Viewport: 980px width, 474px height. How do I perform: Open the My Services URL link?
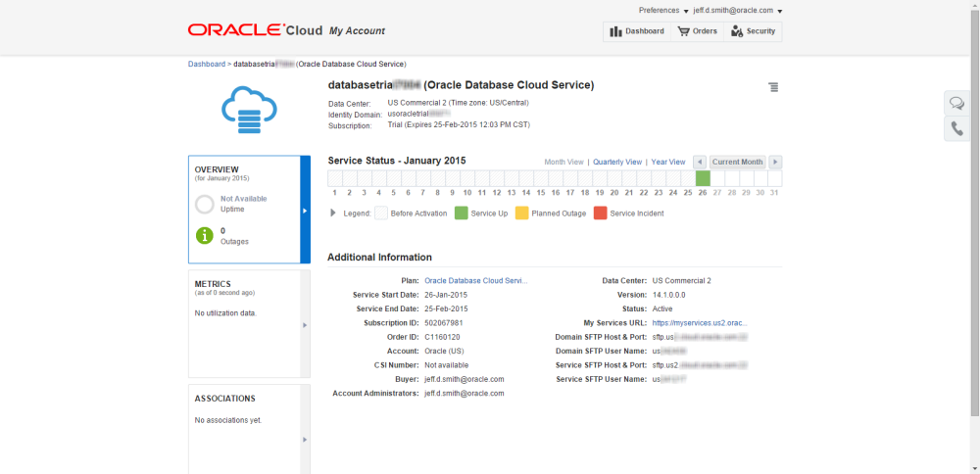tap(700, 323)
